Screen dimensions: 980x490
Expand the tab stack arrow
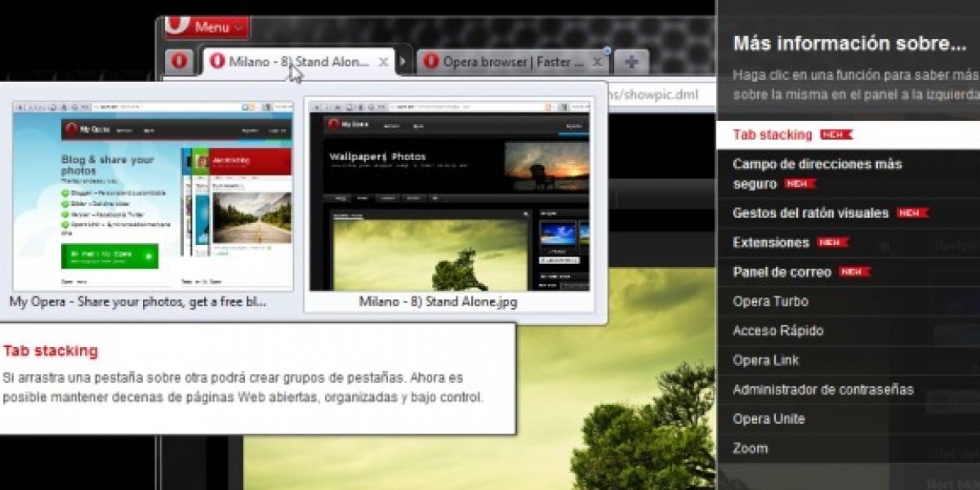click(403, 62)
